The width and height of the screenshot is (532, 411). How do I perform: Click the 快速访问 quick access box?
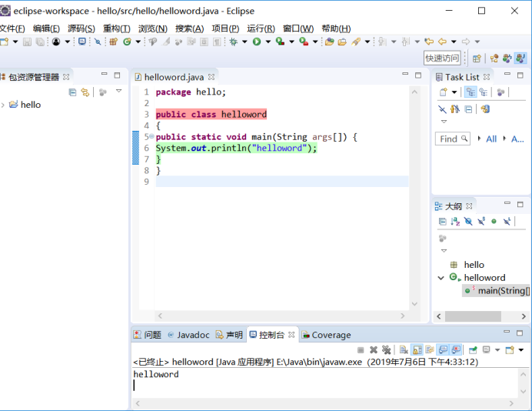coord(442,58)
